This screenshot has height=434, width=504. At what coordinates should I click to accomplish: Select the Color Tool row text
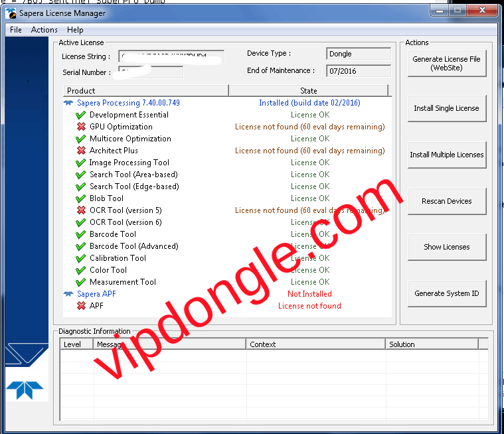click(108, 270)
